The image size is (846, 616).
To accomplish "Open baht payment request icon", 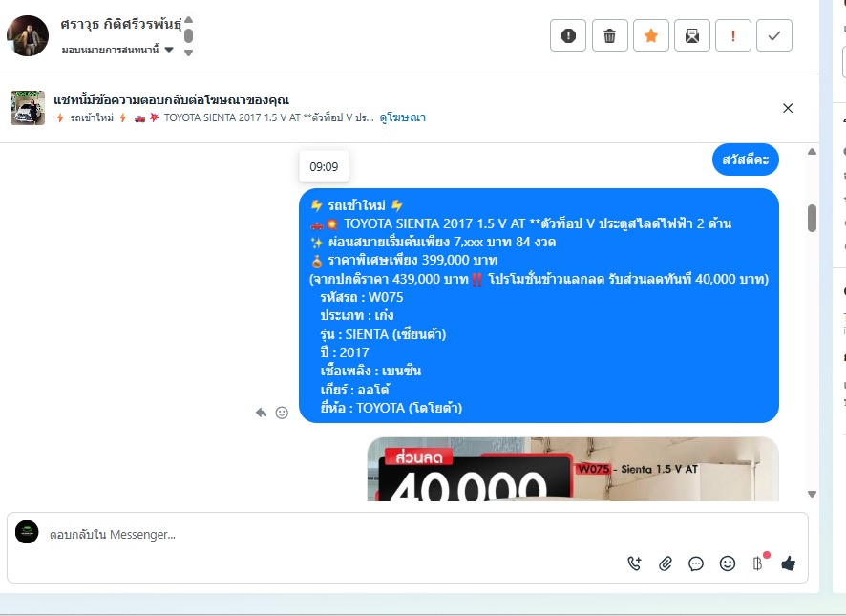I will coord(757,563).
